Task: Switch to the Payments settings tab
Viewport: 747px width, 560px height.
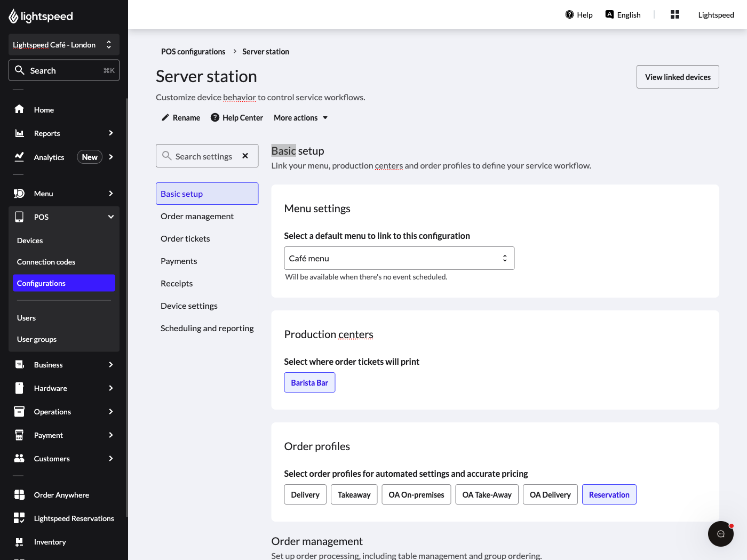Action: [x=179, y=261]
